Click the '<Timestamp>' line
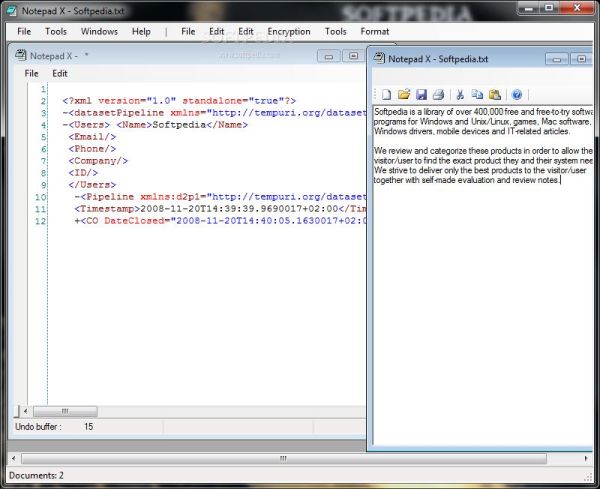The image size is (600, 489). coord(220,209)
